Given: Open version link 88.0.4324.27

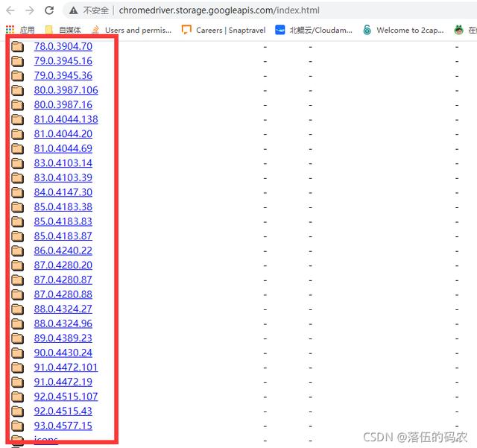Looking at the screenshot, I should coord(63,309).
